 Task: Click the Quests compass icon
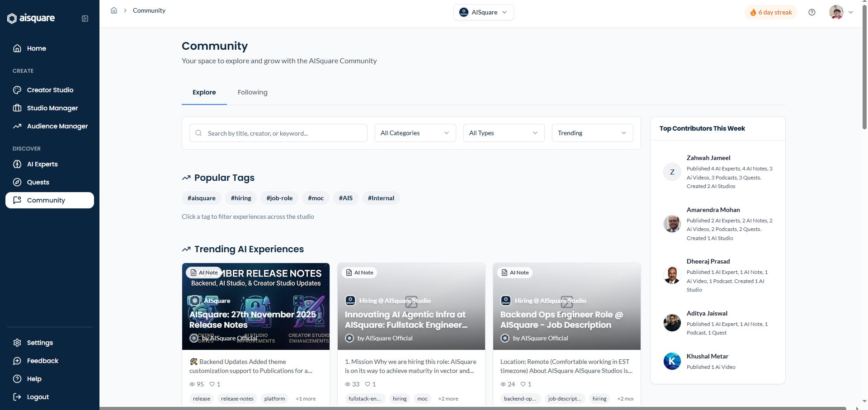(x=17, y=182)
